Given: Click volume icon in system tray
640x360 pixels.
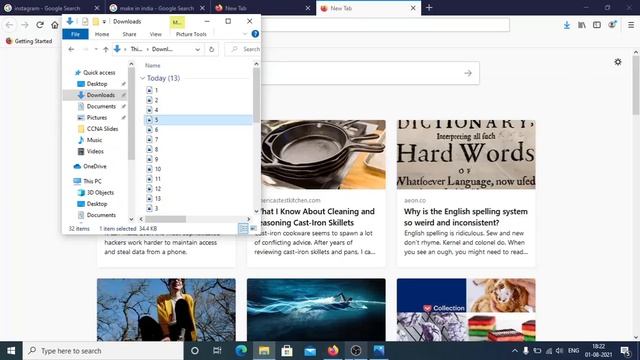Looking at the screenshot, I should [x=559, y=351].
